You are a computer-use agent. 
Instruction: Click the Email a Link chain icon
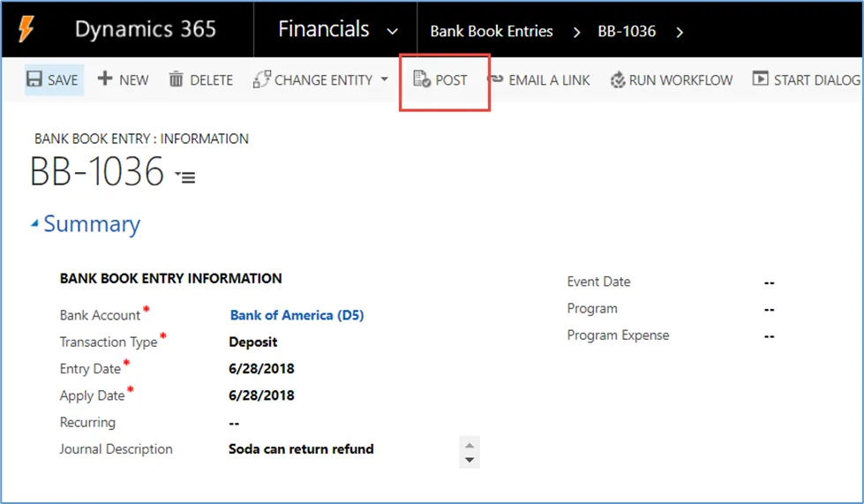[496, 79]
